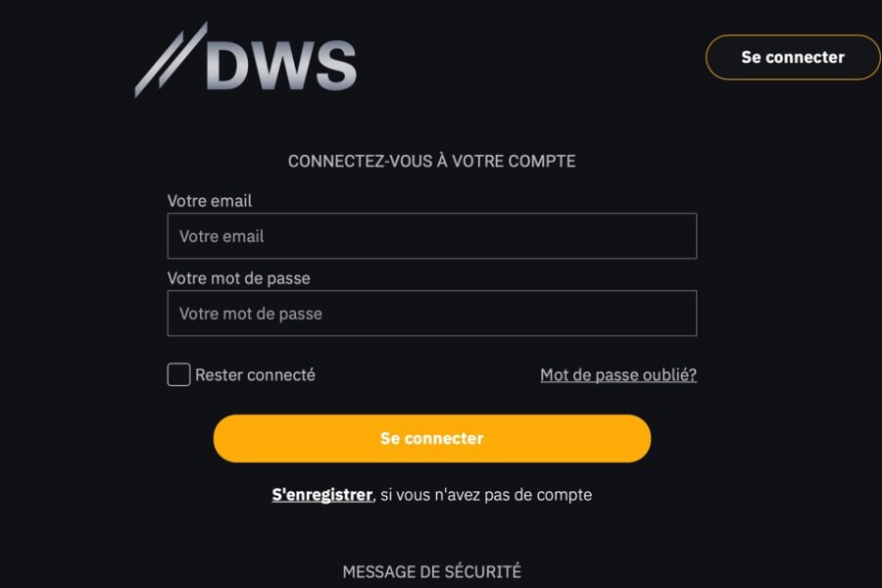Select the CONNECTEZ-VOUS À VOTRE COMPTE heading
882x588 pixels.
point(432,162)
